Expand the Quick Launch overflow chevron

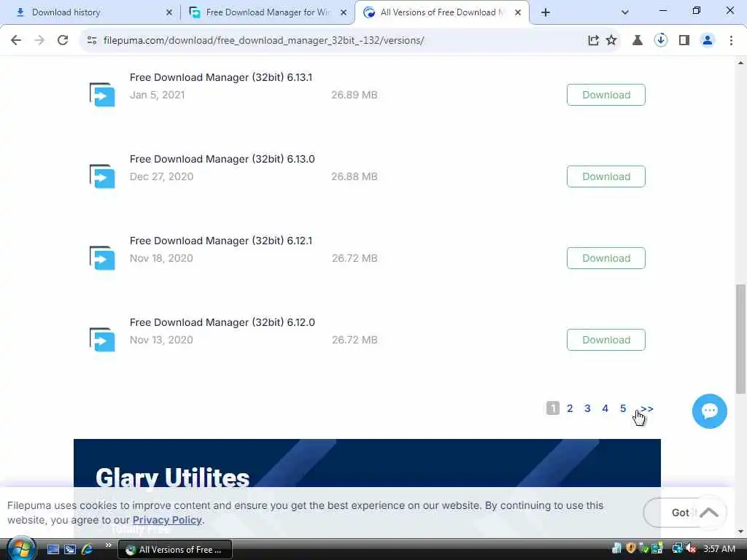tap(108, 545)
